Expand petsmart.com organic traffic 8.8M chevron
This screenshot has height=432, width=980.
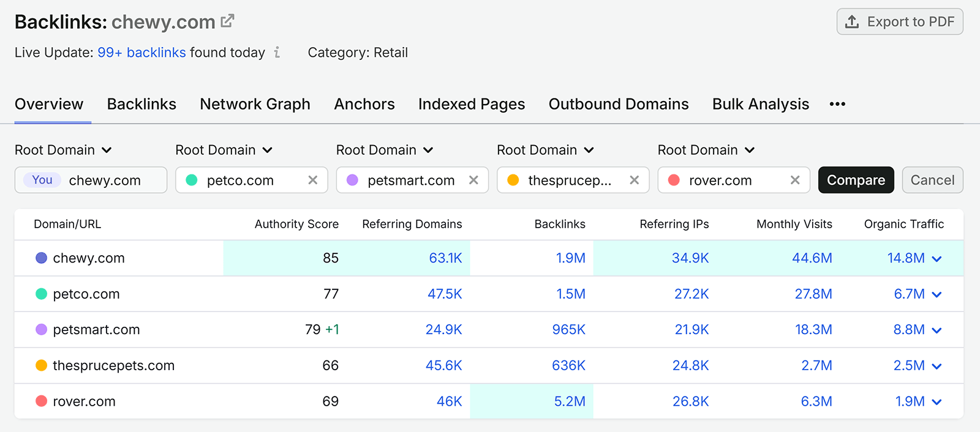pos(937,330)
